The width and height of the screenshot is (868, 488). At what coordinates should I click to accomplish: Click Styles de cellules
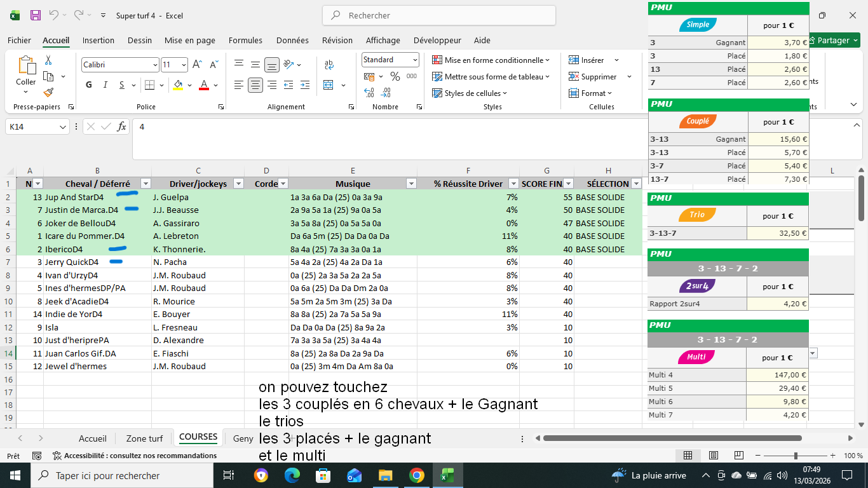coord(470,93)
